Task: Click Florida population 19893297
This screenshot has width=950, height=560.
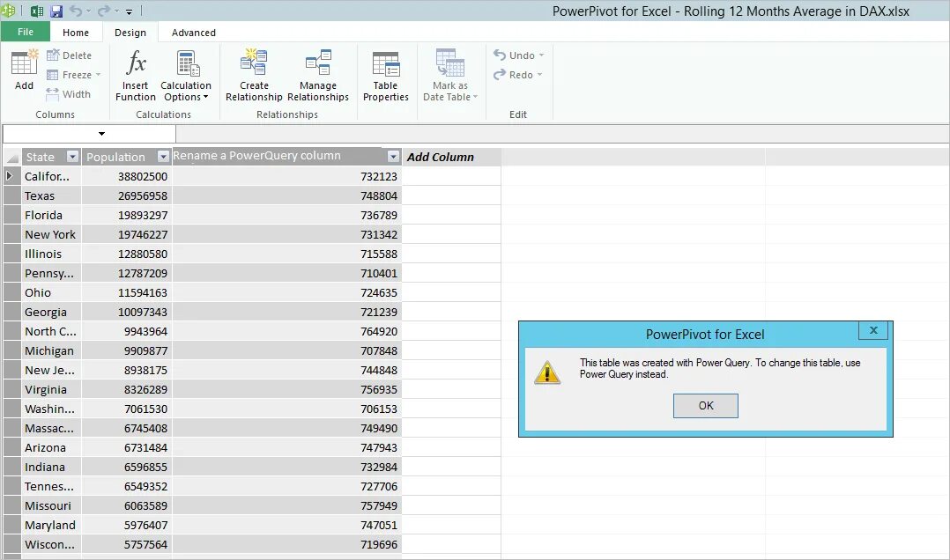Action: [x=127, y=215]
